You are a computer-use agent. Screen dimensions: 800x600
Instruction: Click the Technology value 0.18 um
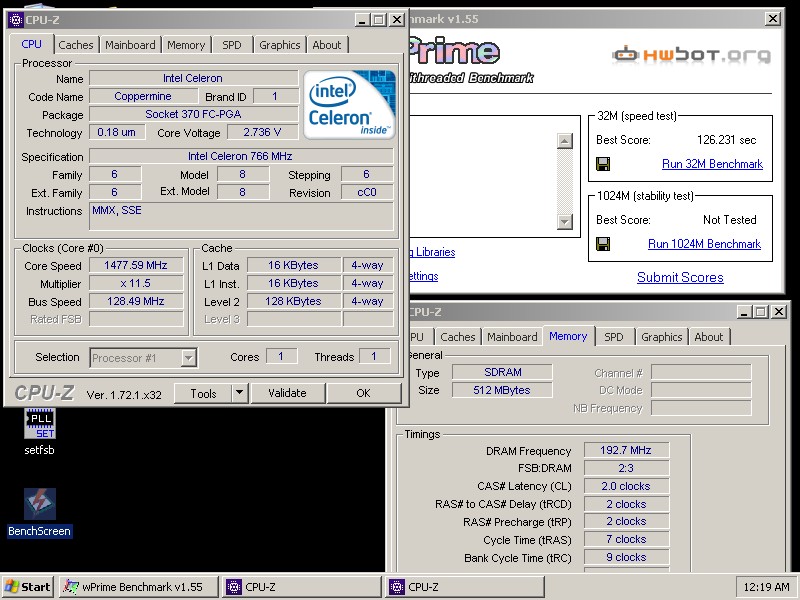117,132
